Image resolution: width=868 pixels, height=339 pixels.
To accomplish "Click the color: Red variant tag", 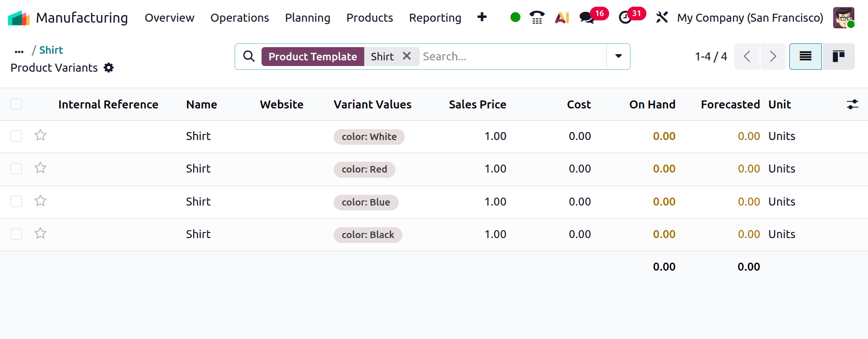I will coord(364,169).
